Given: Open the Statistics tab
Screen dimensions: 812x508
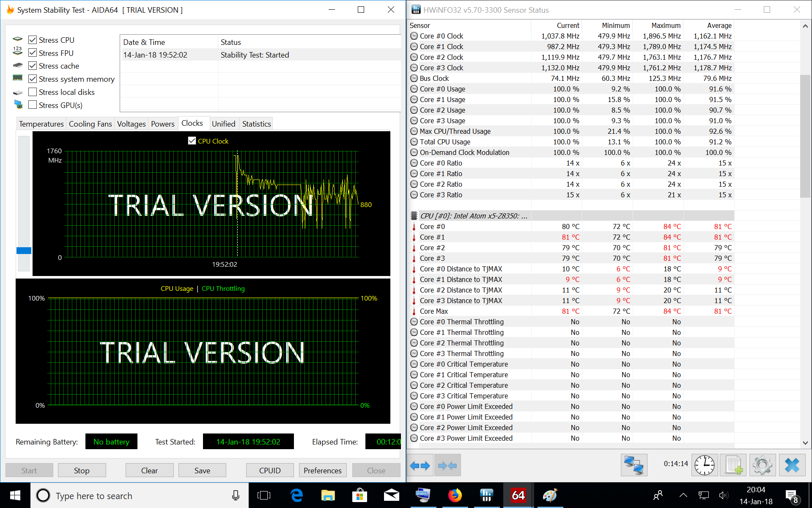Looking at the screenshot, I should pyautogui.click(x=256, y=124).
